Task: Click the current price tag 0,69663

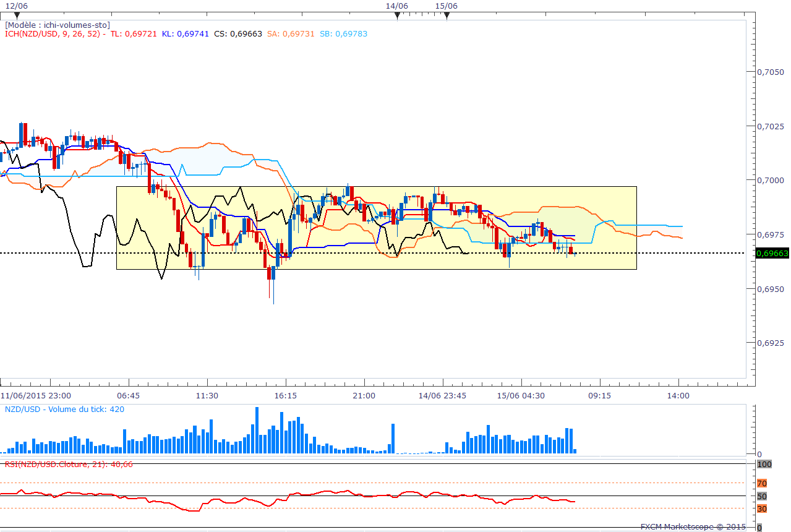Action: (772, 253)
